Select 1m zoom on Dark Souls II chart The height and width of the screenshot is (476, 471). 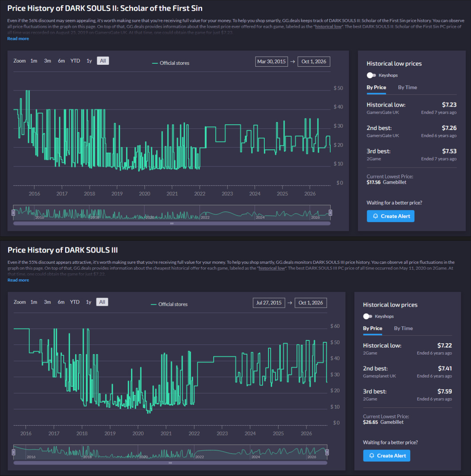(x=34, y=61)
